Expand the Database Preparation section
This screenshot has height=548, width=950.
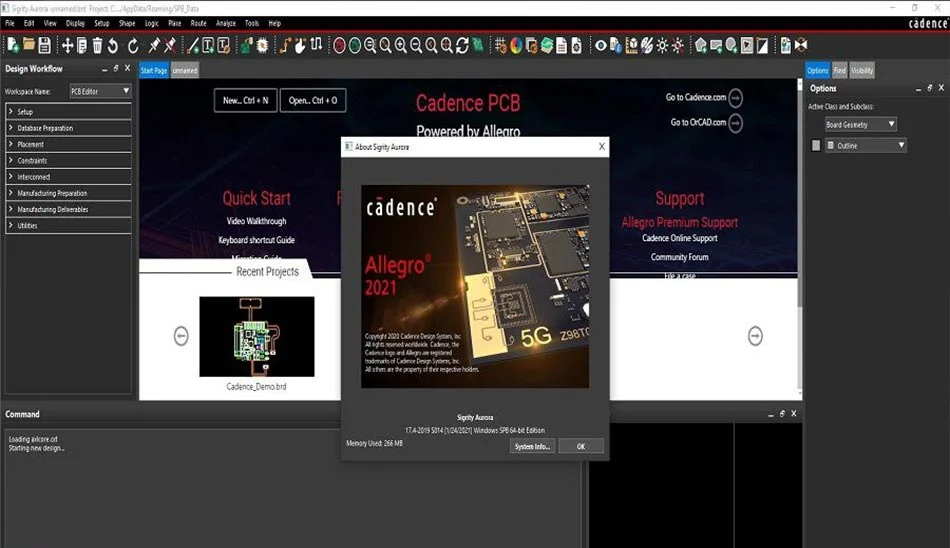point(68,128)
